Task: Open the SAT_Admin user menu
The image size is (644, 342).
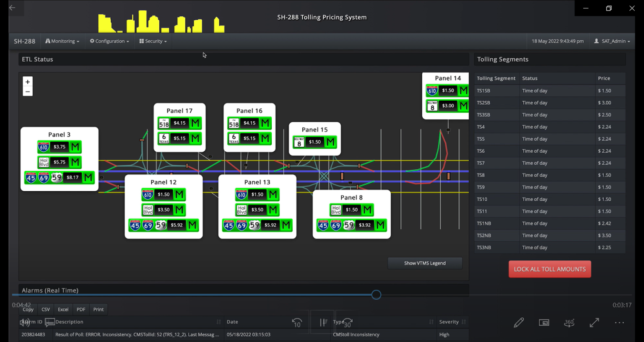Action: pyautogui.click(x=612, y=41)
